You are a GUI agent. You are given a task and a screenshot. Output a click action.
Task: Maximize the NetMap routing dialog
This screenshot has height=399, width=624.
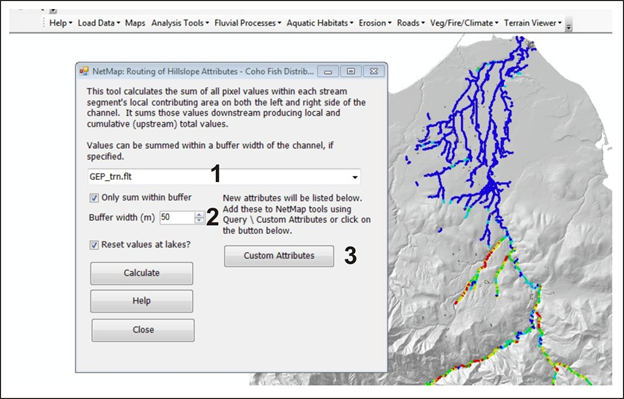point(351,72)
